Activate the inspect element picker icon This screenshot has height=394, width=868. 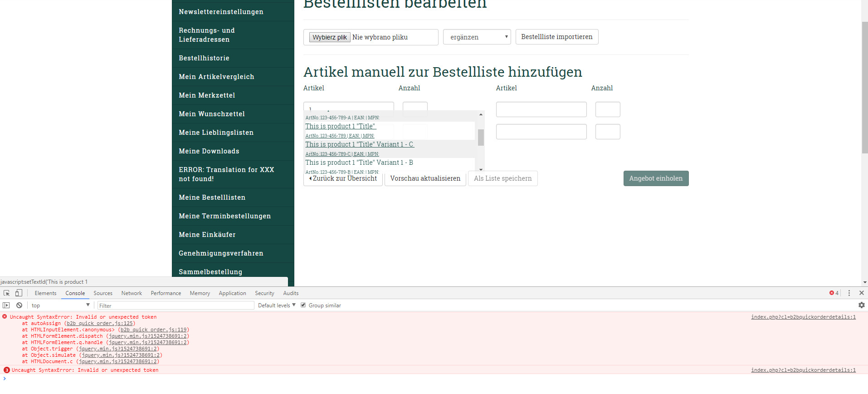point(6,293)
